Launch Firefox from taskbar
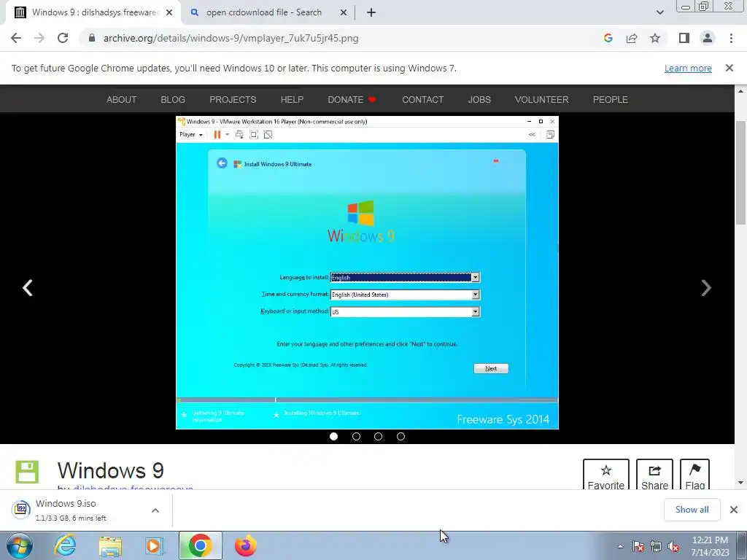The image size is (747, 560). (245, 545)
